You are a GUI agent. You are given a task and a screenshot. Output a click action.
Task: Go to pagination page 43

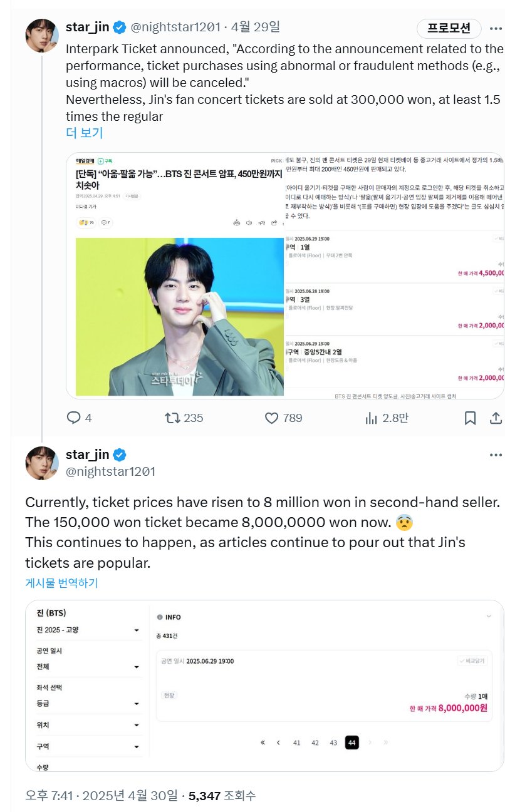point(333,743)
